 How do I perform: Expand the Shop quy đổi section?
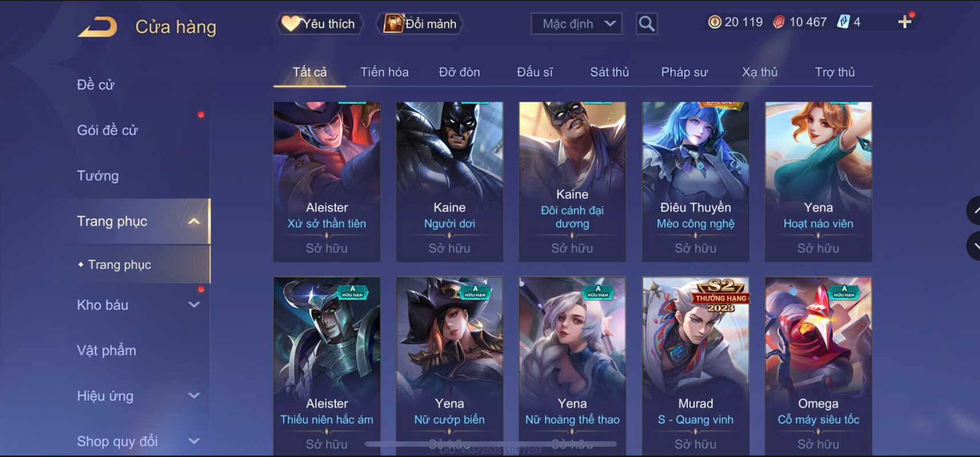pyautogui.click(x=194, y=441)
